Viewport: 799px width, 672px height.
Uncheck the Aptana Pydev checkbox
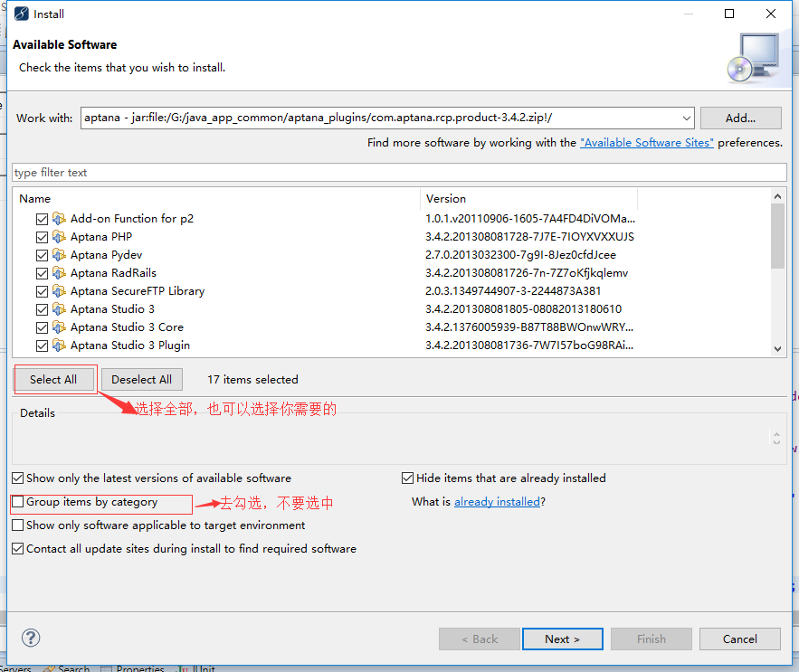point(42,255)
